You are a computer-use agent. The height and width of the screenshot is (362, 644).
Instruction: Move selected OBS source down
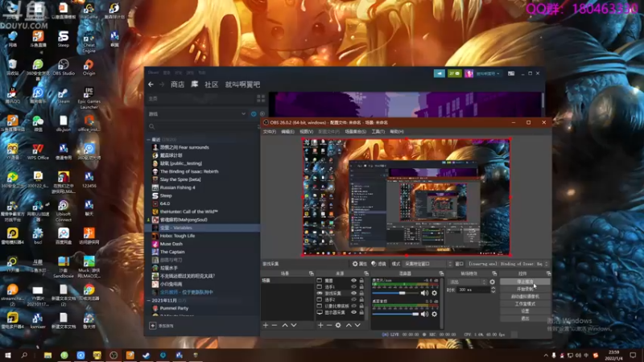pos(357,325)
